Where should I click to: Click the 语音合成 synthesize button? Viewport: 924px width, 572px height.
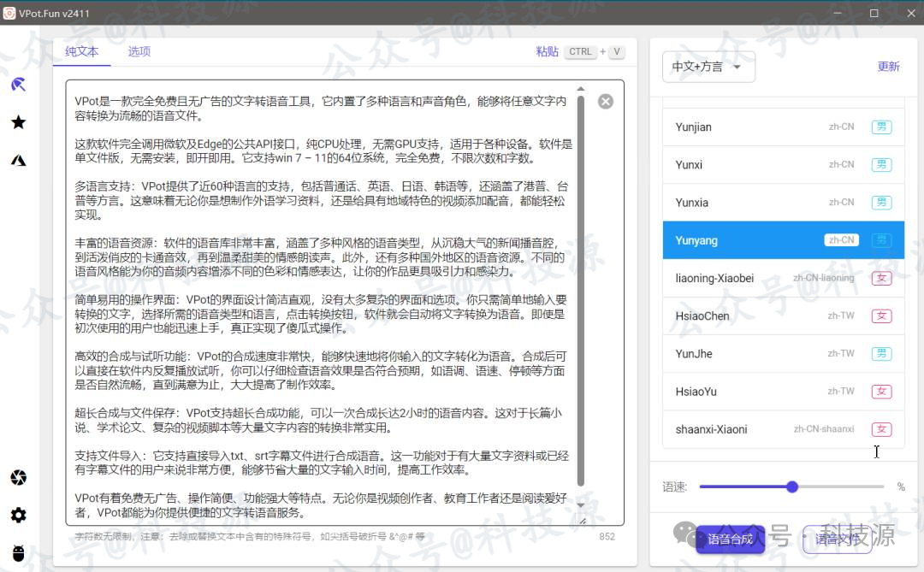(730, 539)
